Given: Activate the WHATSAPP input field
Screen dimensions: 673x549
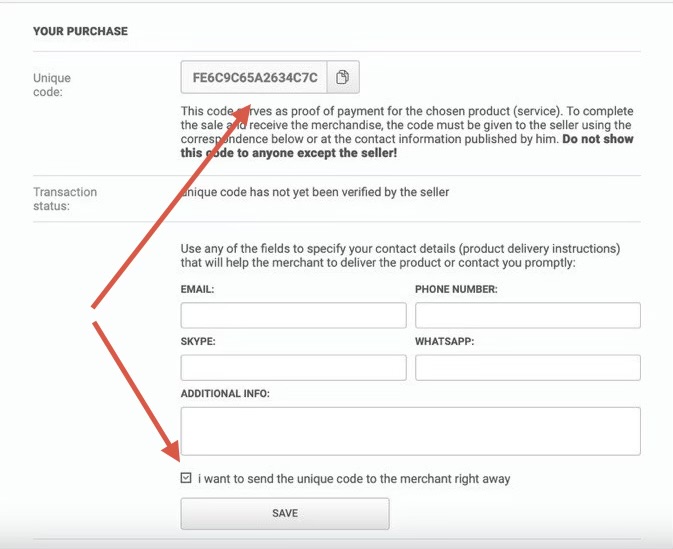Looking at the screenshot, I should pos(527,368).
